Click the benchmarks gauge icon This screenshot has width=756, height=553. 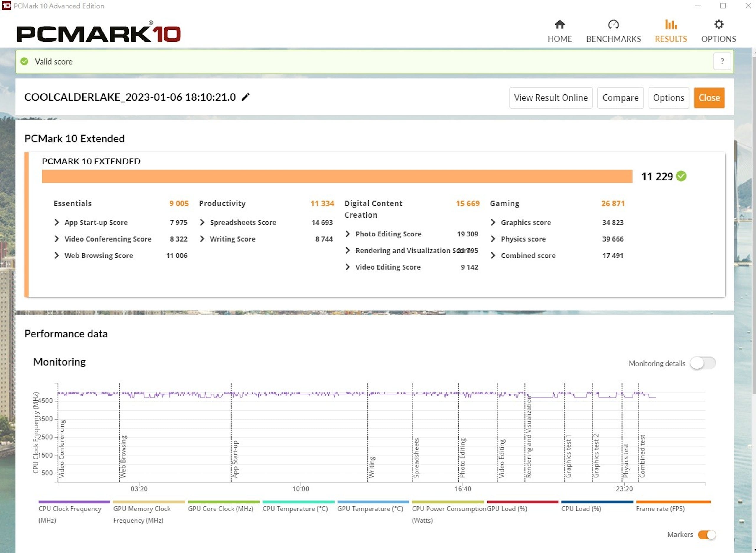613,25
